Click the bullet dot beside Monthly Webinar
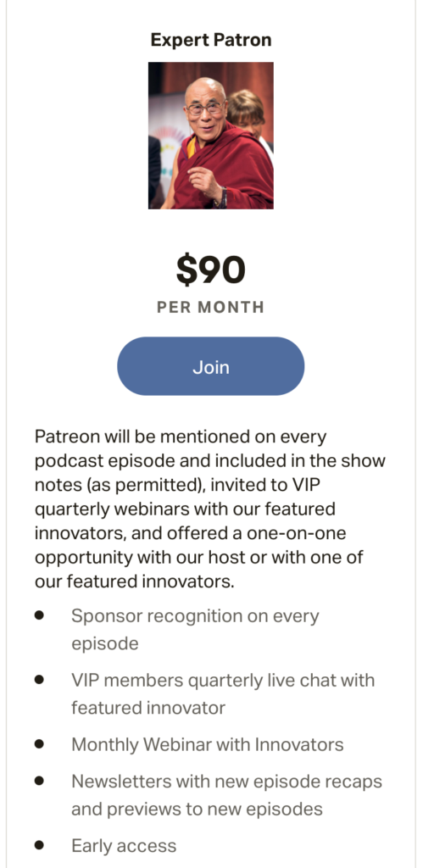 click(x=39, y=744)
